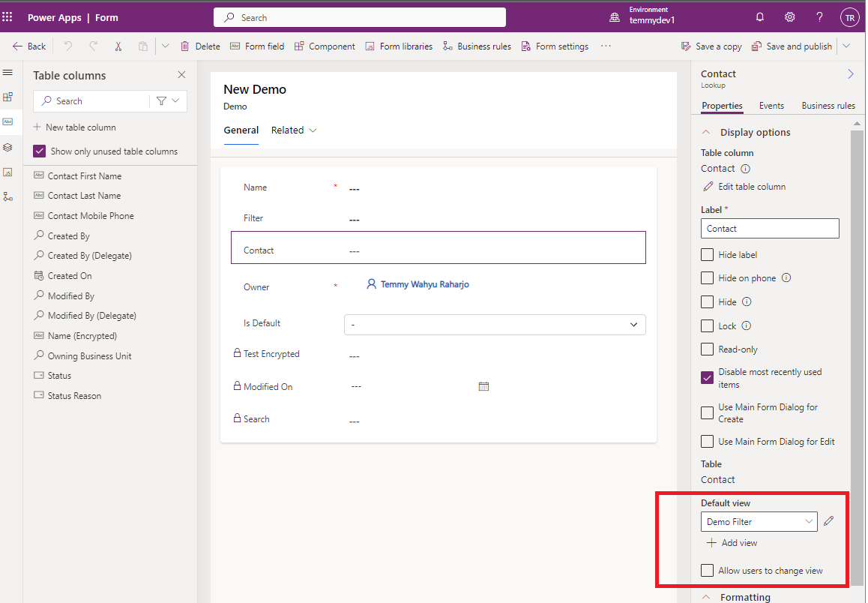
Task: Add a Component
Action: tap(325, 46)
